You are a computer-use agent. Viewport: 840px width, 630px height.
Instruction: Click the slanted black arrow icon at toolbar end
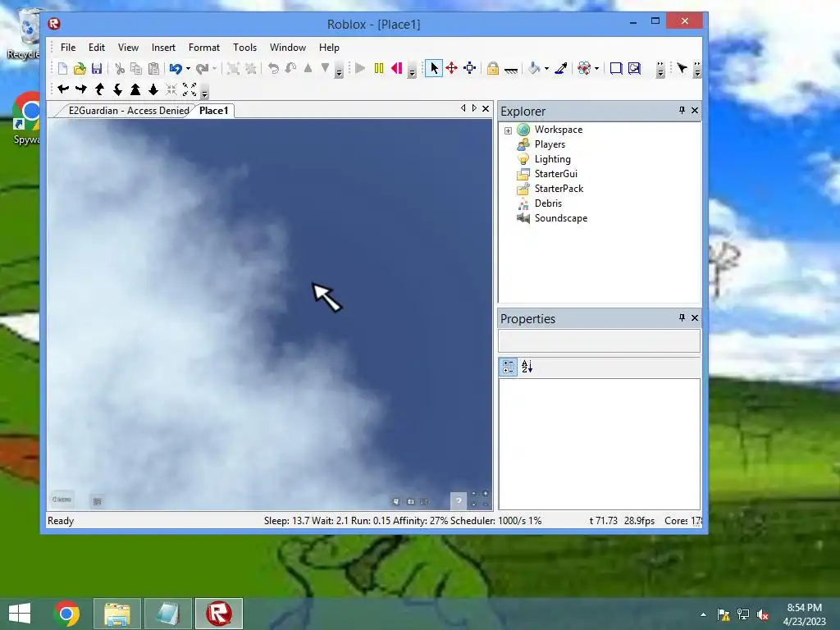[x=682, y=68]
